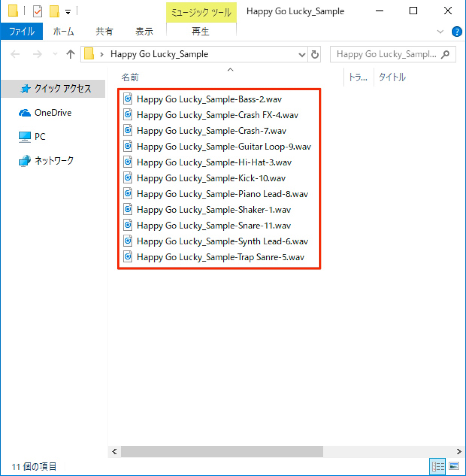Sort by the トラ... column header
Image resolution: width=466 pixels, height=476 pixels.
tap(358, 77)
